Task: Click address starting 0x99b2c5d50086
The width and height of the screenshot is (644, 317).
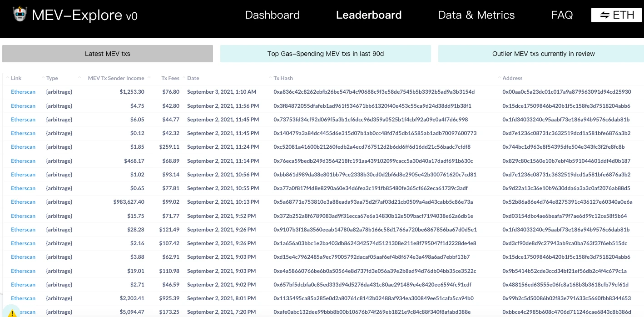Action: pos(567,298)
